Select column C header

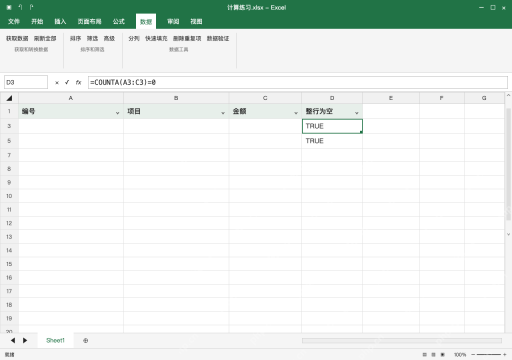pyautogui.click(x=265, y=98)
